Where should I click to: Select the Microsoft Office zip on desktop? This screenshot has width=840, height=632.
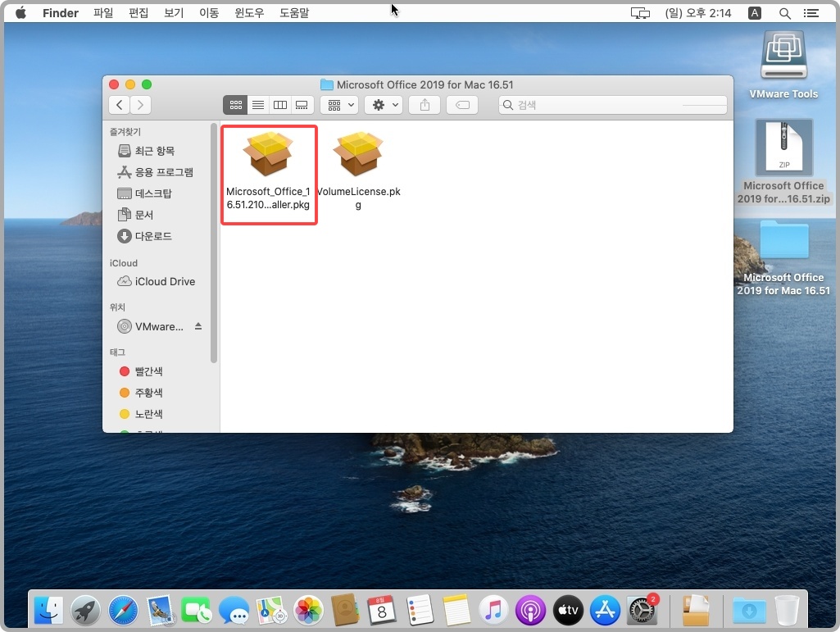[x=783, y=161]
